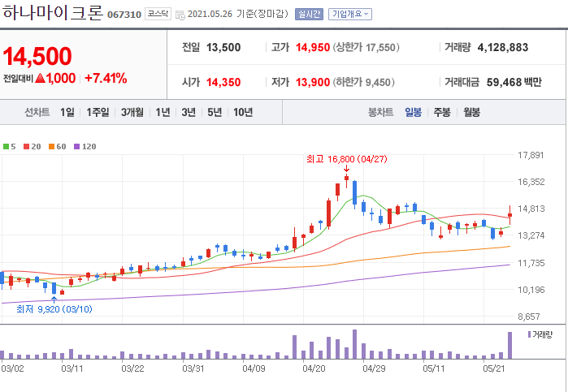
Task: Select the 10년 line chart tab
Action: pos(243,112)
